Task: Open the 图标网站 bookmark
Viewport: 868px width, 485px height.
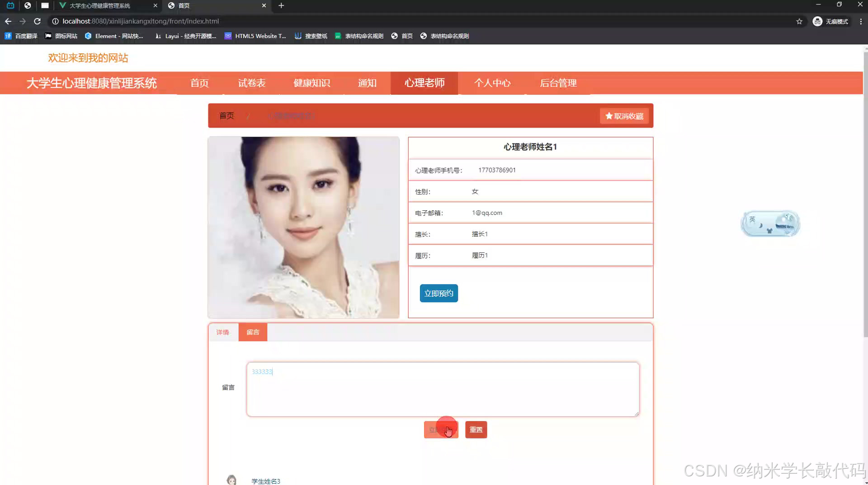Action: 61,36
